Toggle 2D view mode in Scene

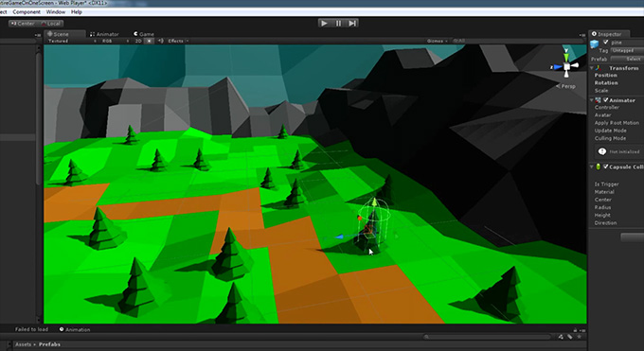[138, 41]
